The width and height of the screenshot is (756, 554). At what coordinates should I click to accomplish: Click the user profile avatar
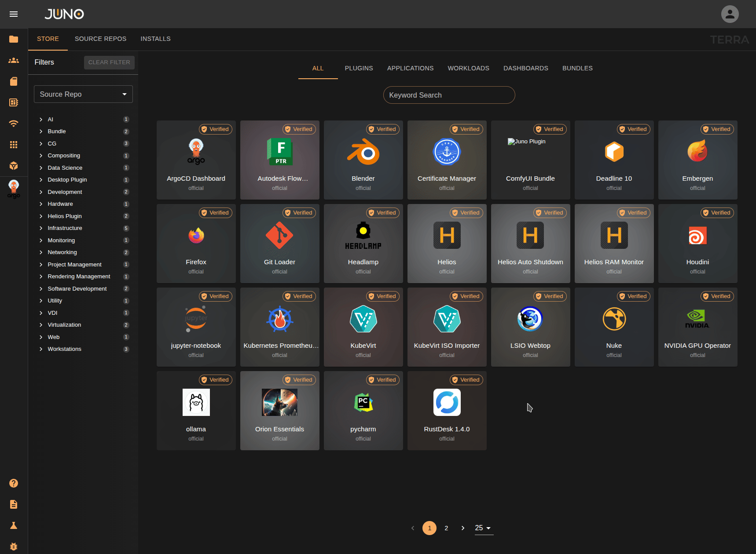(x=730, y=14)
